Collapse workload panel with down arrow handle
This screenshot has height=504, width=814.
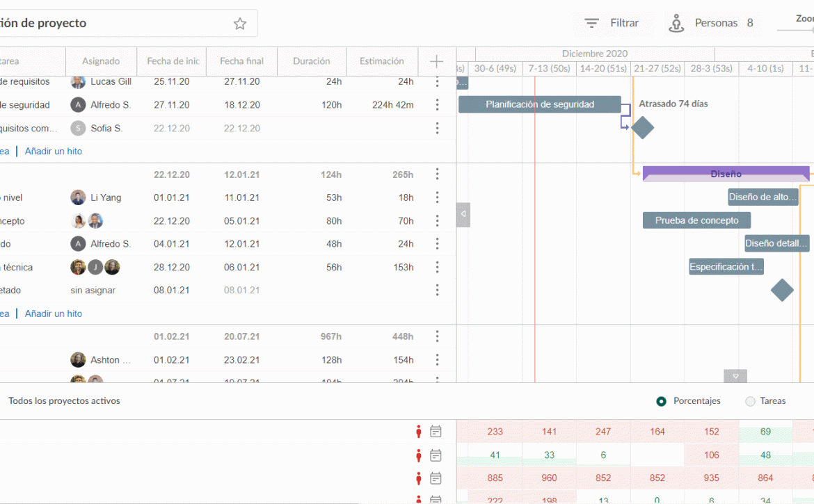tap(735, 376)
